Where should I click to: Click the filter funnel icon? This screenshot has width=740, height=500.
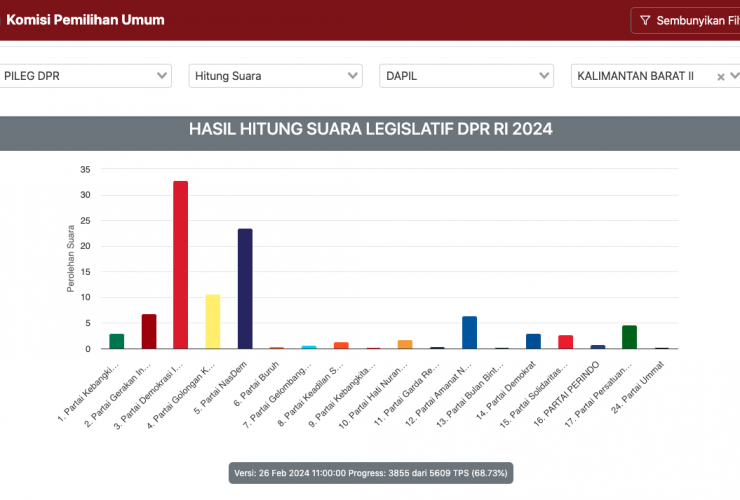[645, 20]
